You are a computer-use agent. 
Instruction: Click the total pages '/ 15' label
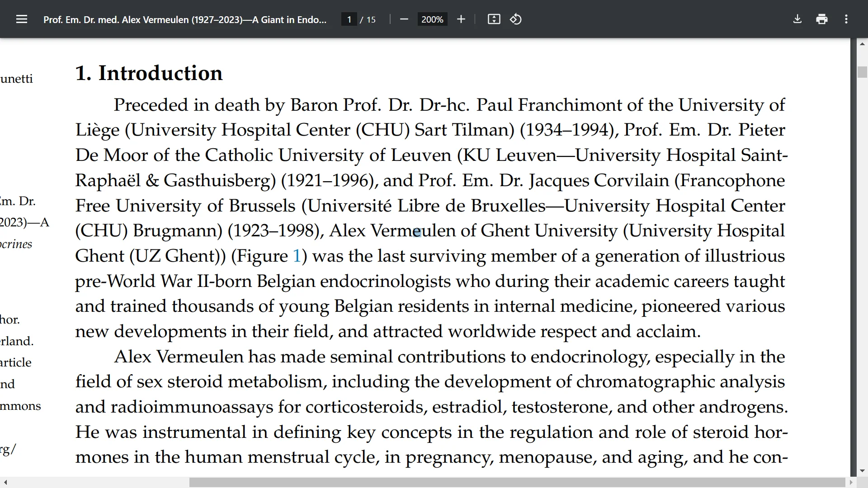point(368,19)
